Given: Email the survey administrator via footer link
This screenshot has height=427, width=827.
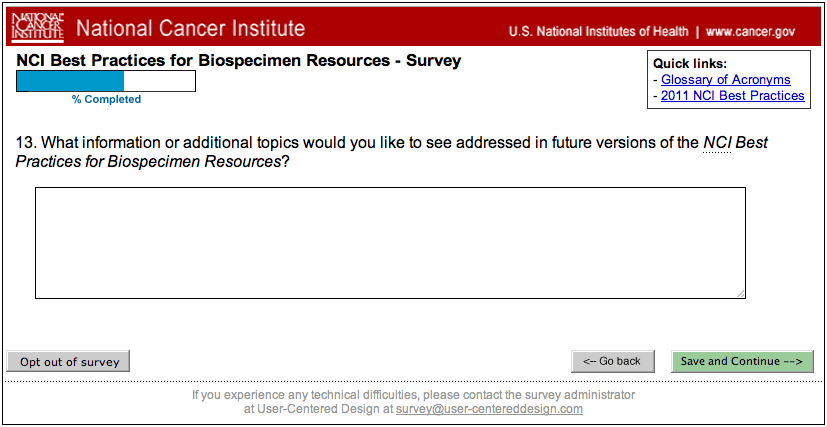Looking at the screenshot, I should point(489,409).
